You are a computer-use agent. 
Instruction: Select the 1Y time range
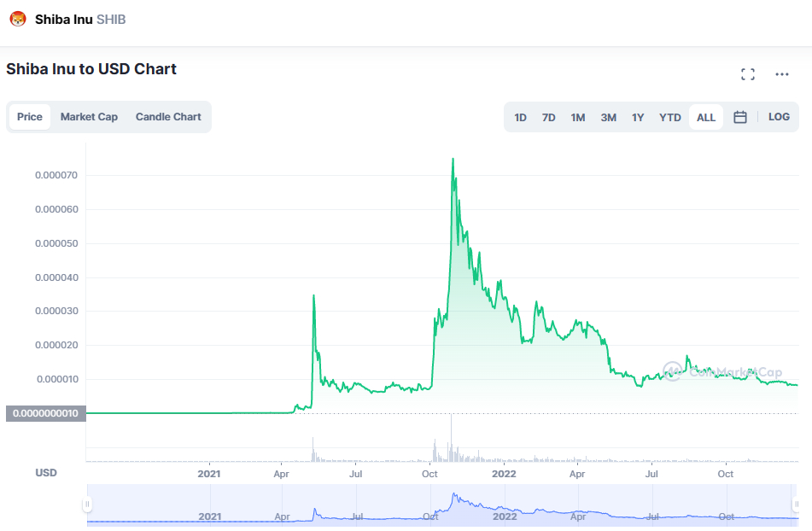[x=638, y=118]
